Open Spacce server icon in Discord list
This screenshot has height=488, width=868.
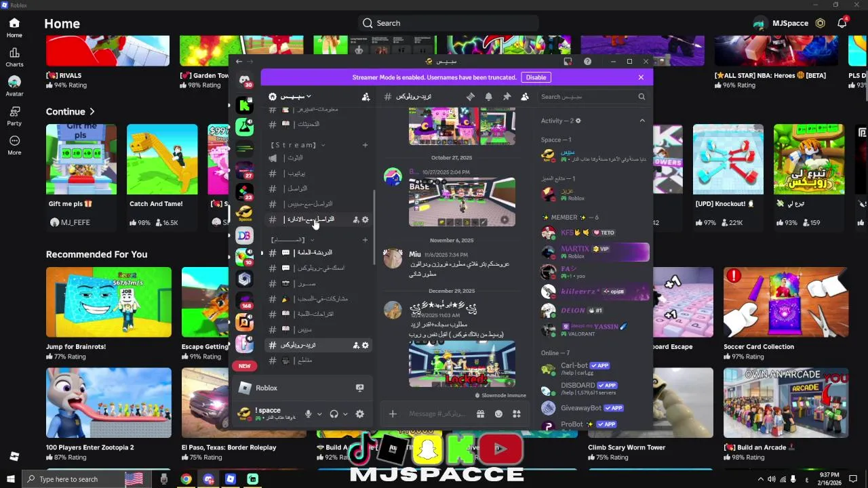pos(244,213)
